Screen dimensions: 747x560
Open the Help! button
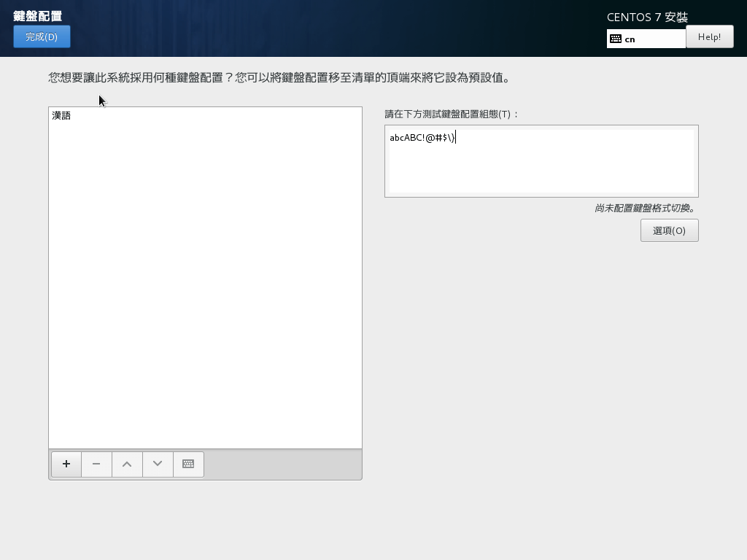(709, 36)
